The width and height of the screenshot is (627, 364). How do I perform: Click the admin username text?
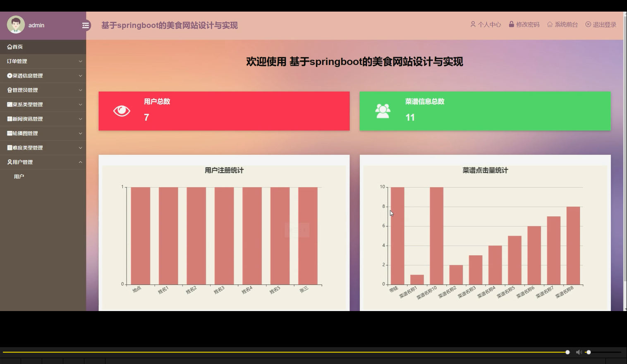(x=36, y=25)
